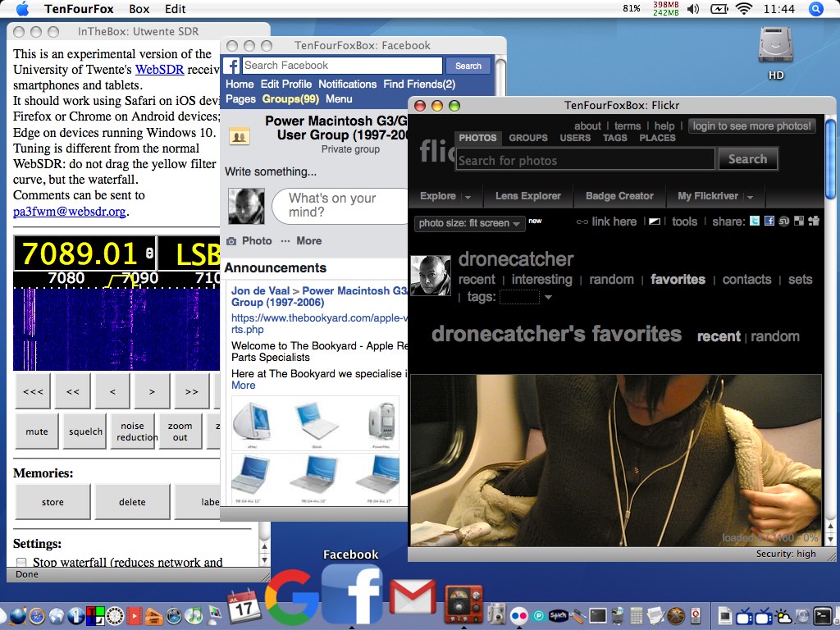
Task: Expand the My Flickriver dropdown arrow
Action: click(750, 197)
